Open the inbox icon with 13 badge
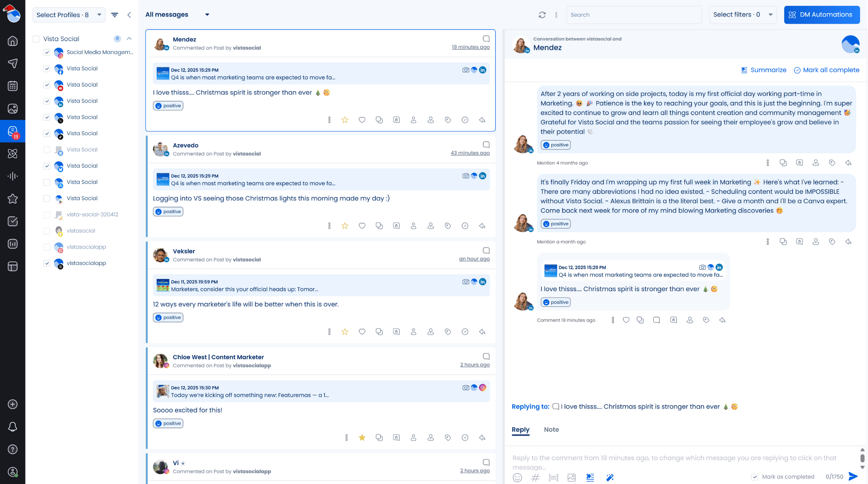 tap(13, 131)
